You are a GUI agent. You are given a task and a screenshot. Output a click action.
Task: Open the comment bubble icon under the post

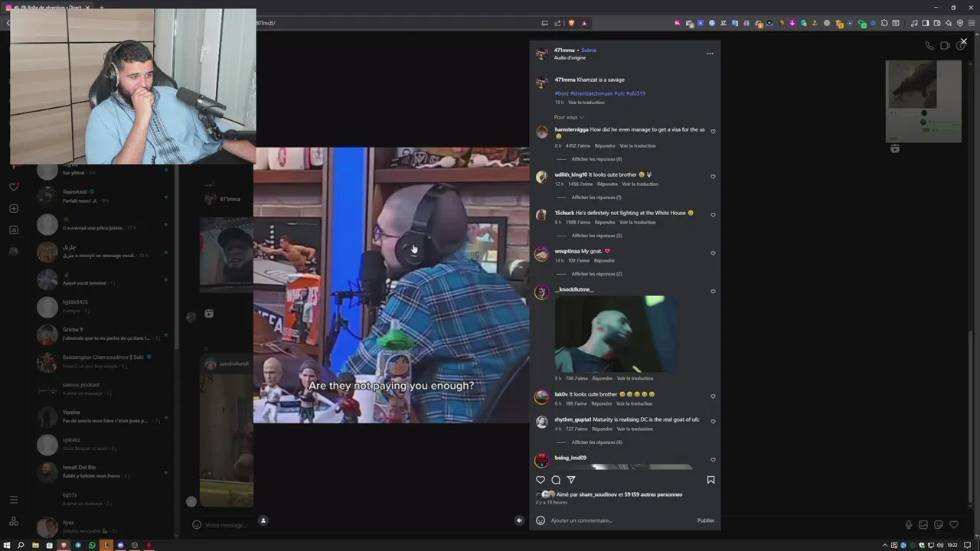[x=556, y=480]
